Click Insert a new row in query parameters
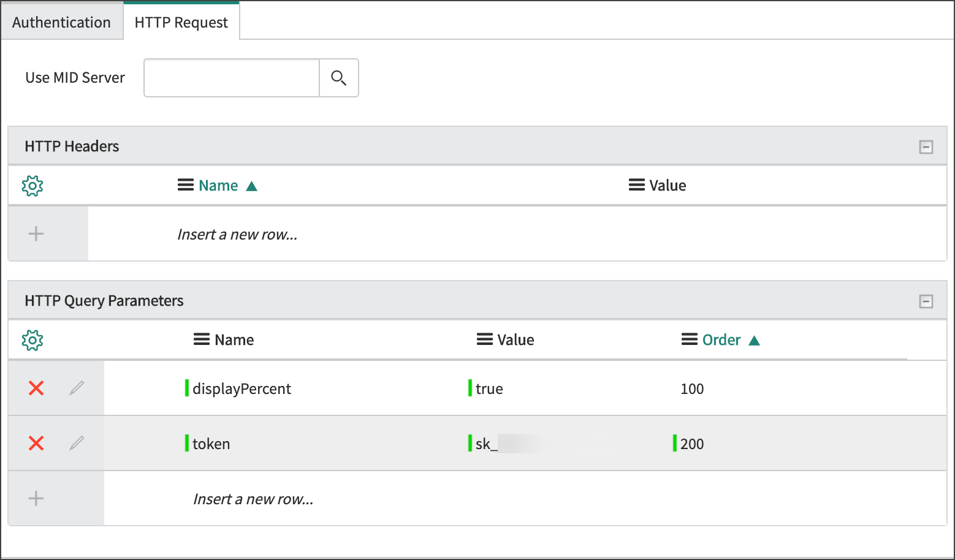955x560 pixels. 253,498
